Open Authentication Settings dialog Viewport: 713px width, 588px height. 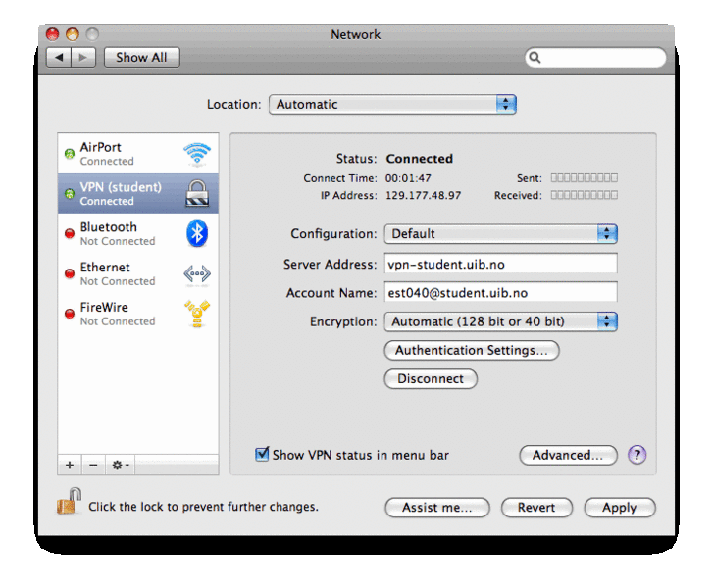(x=472, y=350)
